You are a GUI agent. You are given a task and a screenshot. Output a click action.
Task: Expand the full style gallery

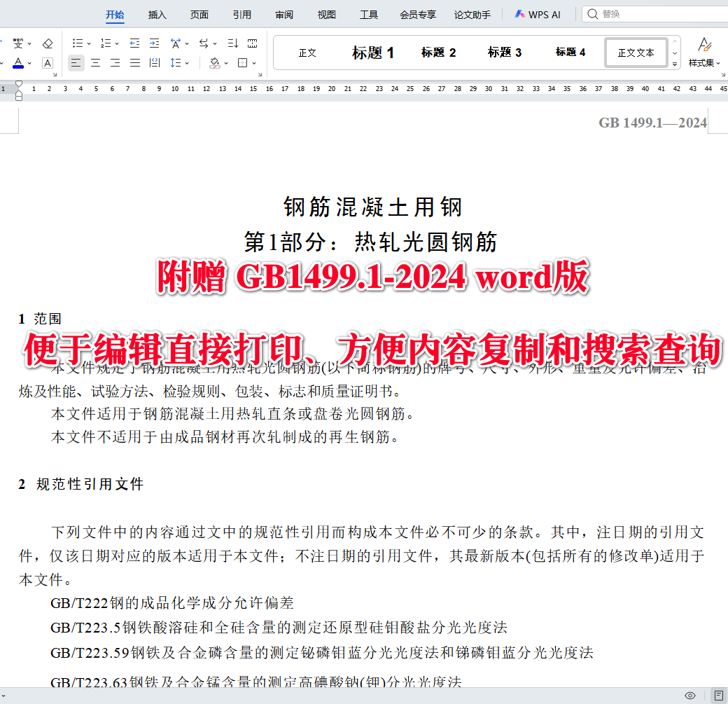click(x=675, y=64)
